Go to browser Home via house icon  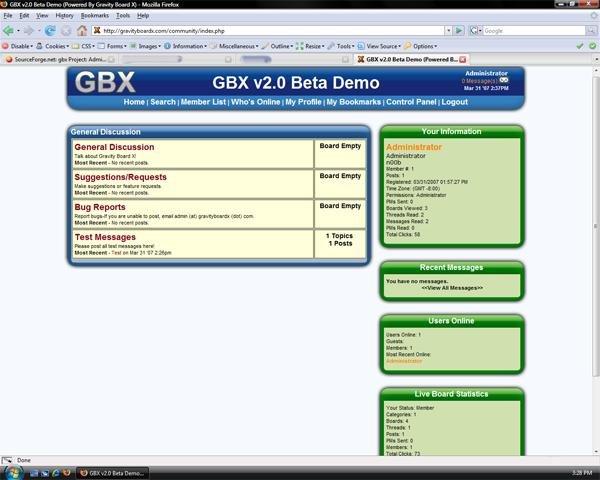[x=82, y=31]
